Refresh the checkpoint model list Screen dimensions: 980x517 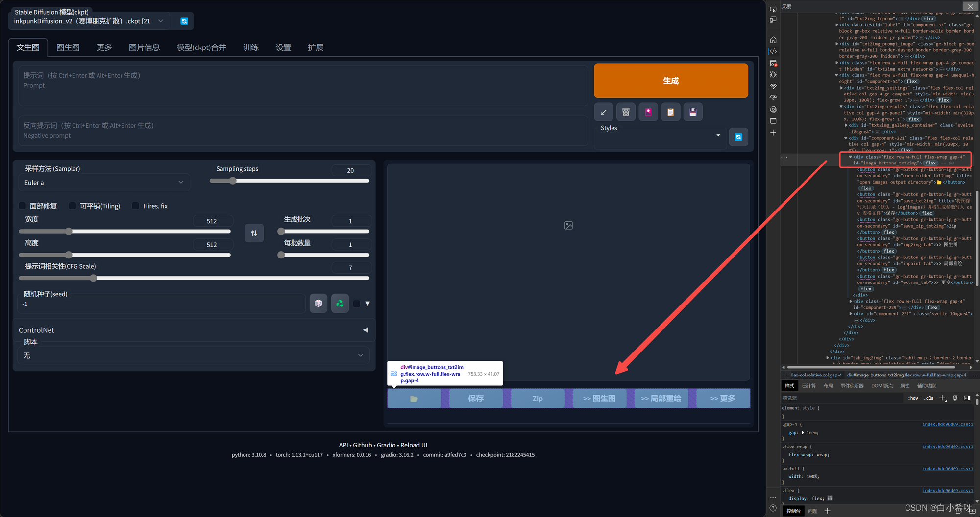point(184,21)
